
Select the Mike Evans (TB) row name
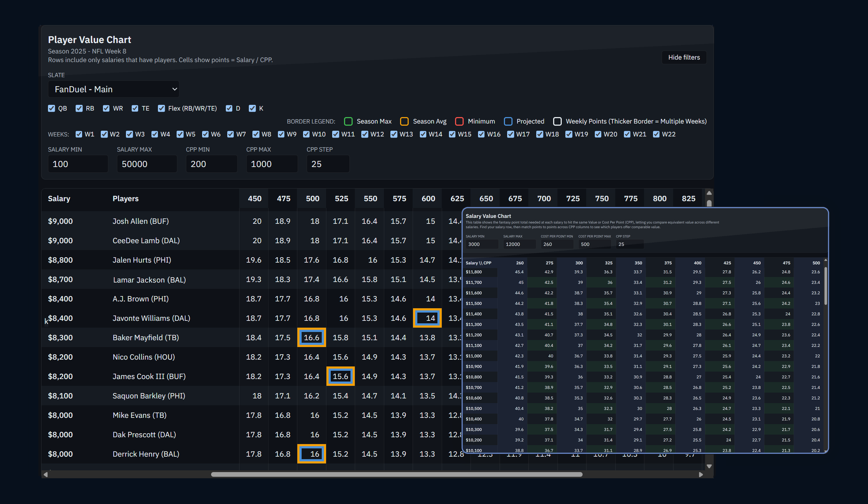click(x=139, y=415)
